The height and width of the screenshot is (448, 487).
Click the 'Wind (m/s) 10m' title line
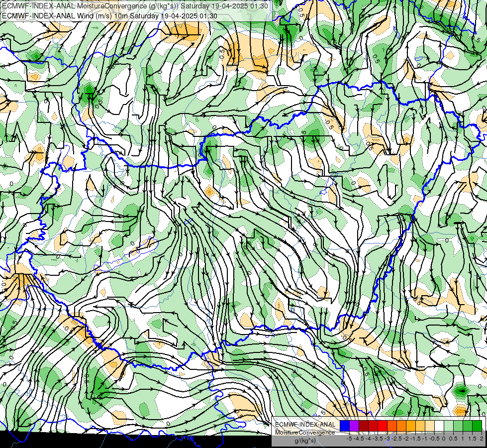(109, 16)
